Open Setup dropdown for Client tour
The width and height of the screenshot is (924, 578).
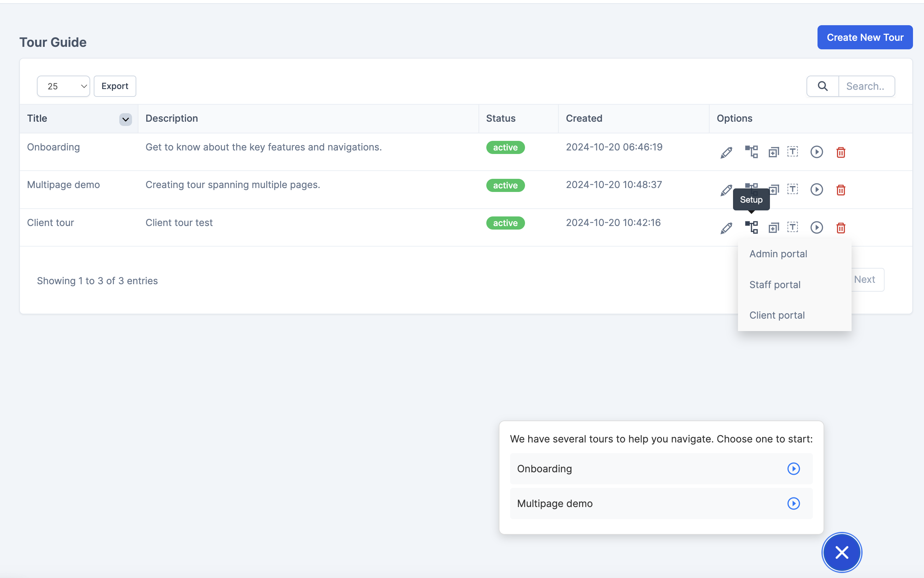[x=751, y=227]
